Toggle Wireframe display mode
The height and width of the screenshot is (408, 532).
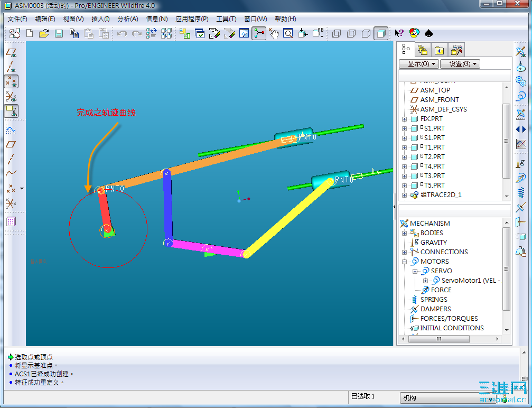[336, 33]
